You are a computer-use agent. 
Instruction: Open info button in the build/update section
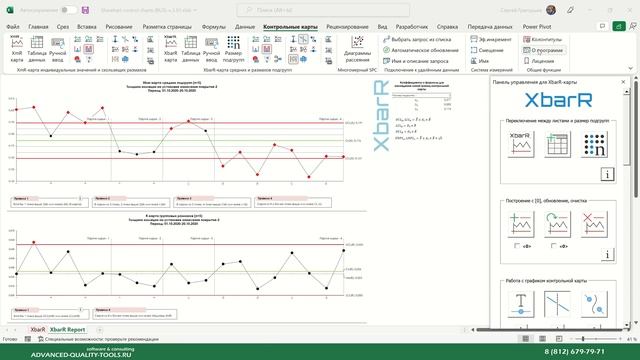607,254
